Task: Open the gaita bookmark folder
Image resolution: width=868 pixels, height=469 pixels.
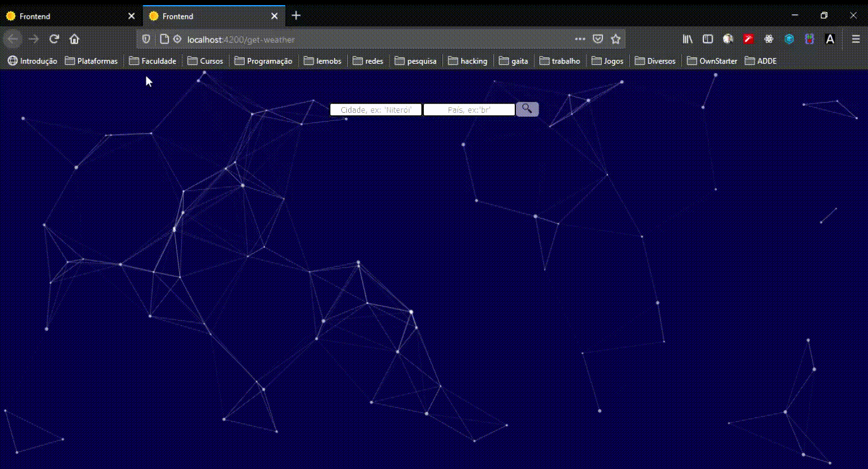Action: (513, 61)
